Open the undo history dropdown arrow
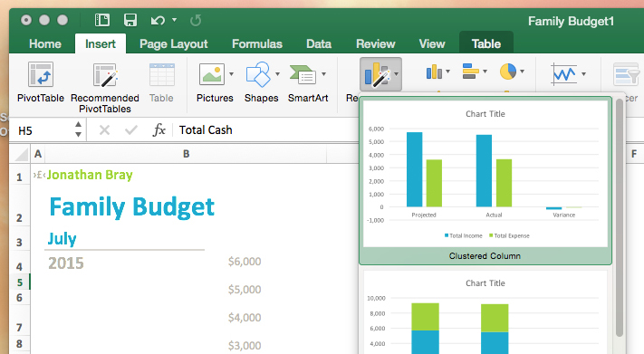The width and height of the screenshot is (644, 354). (x=174, y=20)
